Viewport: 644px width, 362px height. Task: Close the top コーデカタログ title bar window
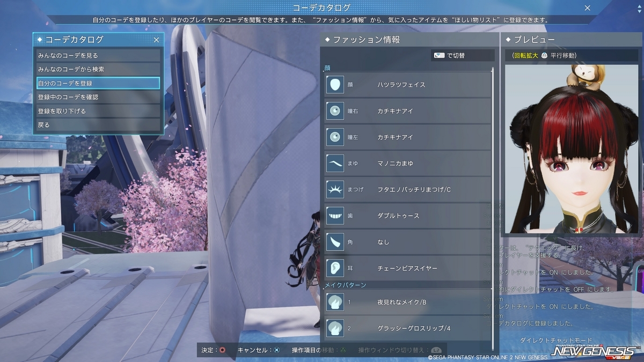tap(588, 8)
